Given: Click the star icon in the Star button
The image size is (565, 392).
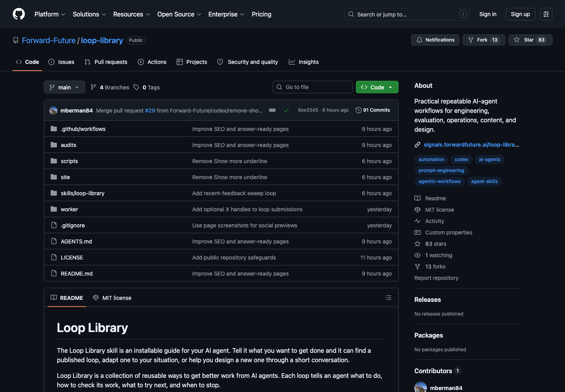Looking at the screenshot, I should (517, 40).
